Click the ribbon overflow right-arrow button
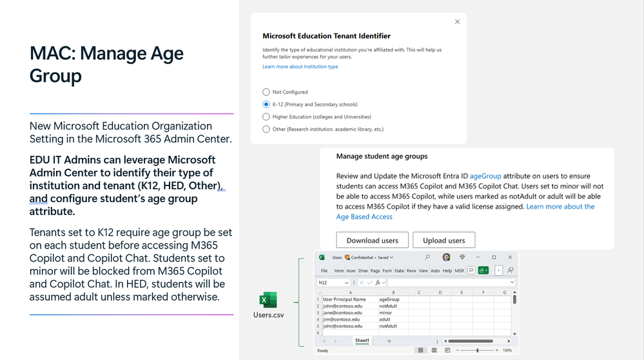Image resolution: width=644 pixels, height=360 pixels. click(498, 270)
